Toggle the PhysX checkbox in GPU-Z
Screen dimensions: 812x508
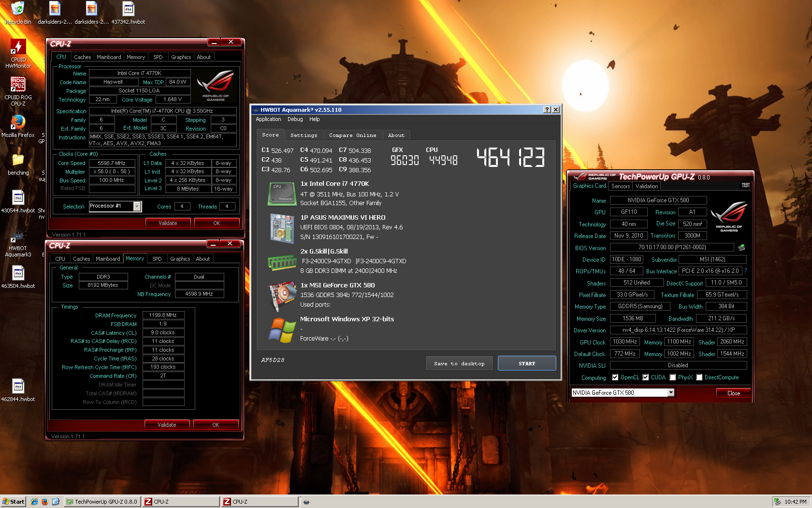pyautogui.click(x=673, y=377)
